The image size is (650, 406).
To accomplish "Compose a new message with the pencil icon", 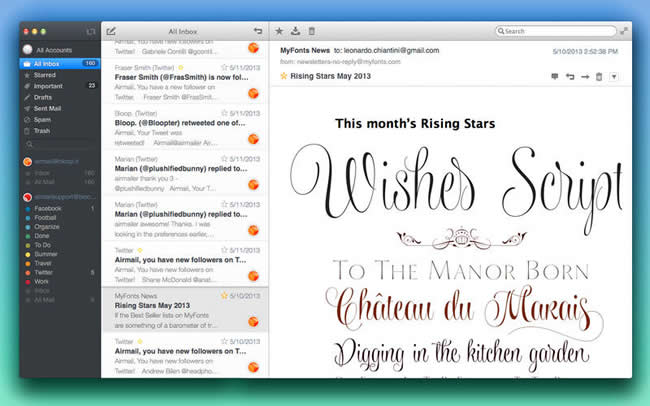I will [x=111, y=31].
